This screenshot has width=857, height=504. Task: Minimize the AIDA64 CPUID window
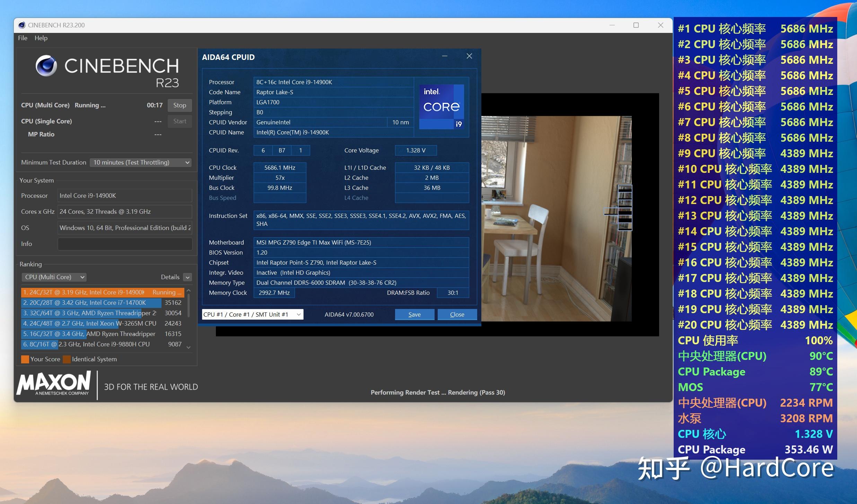[445, 56]
